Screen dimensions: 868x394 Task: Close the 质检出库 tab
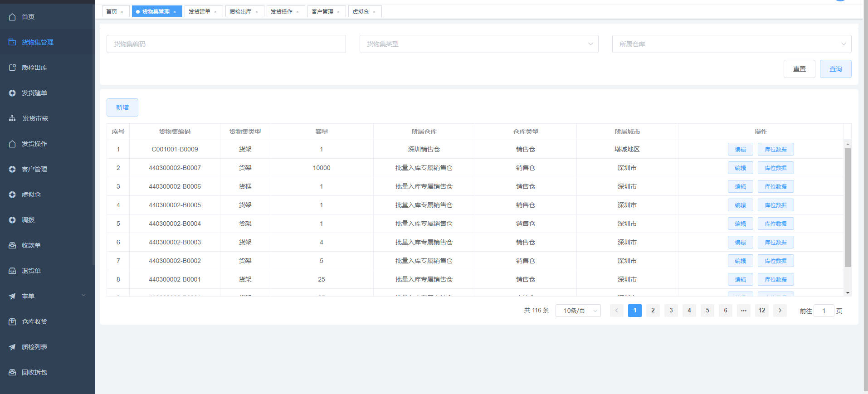tap(257, 12)
